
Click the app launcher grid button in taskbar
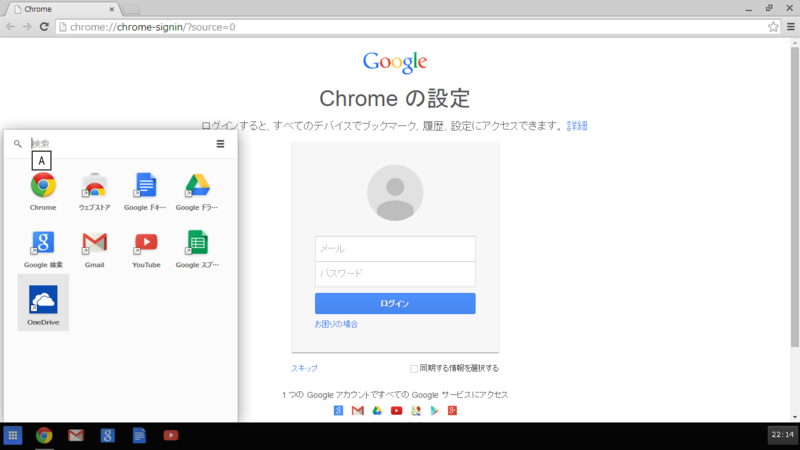[13, 435]
